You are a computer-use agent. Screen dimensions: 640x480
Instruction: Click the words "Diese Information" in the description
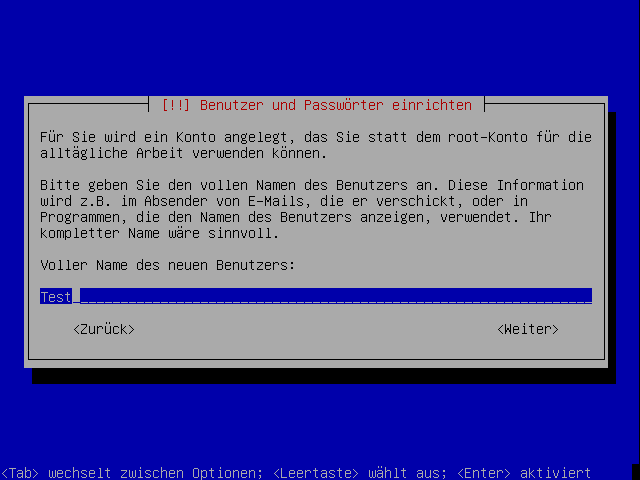point(516,185)
